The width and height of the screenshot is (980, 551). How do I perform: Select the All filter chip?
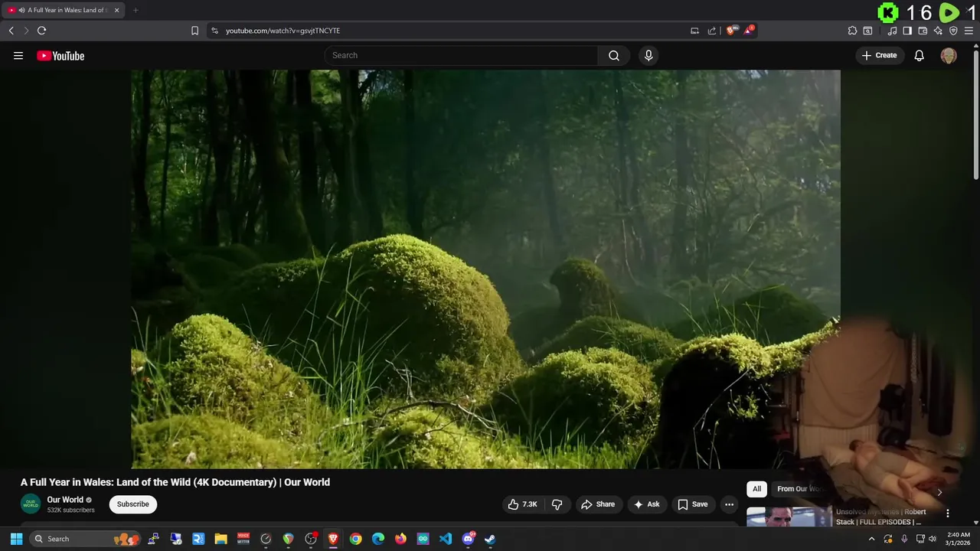(756, 489)
